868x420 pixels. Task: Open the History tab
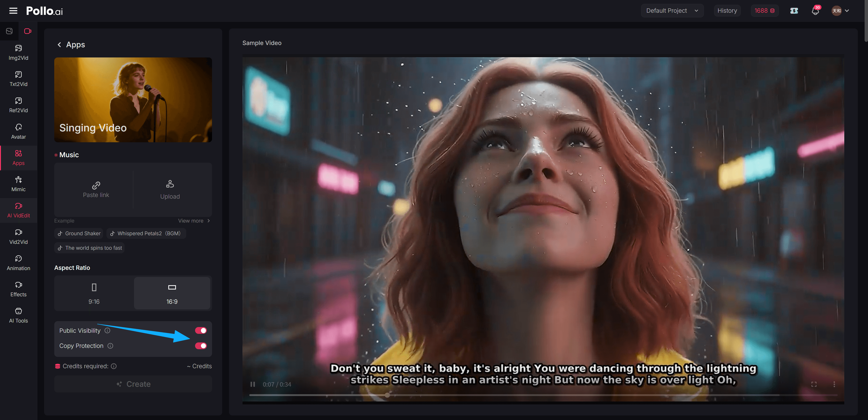pos(727,11)
